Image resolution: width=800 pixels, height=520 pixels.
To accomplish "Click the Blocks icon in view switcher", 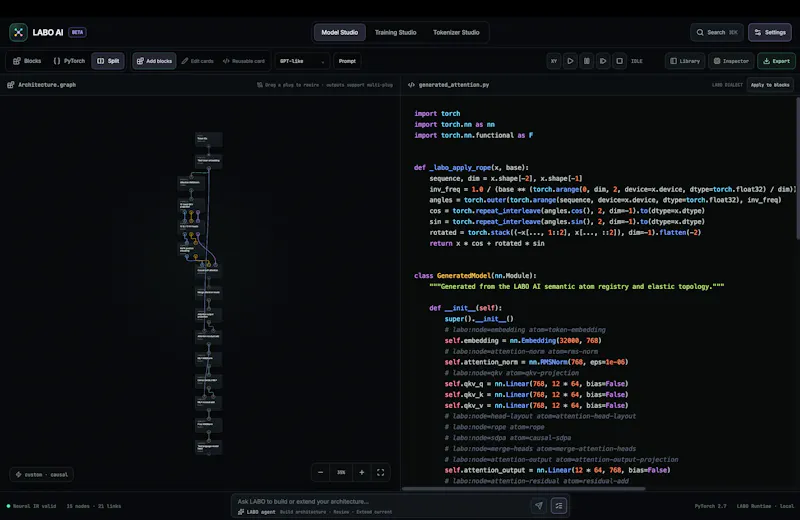I will pos(17,61).
